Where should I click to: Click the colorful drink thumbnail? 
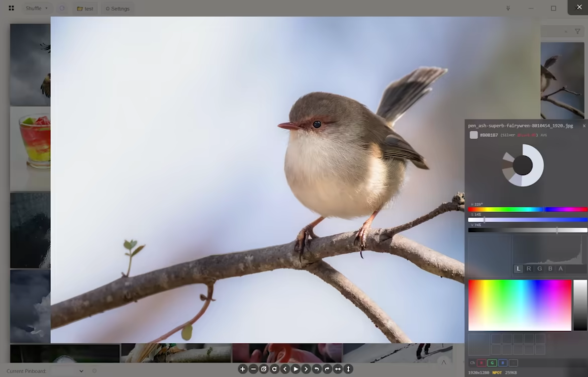tap(30, 149)
